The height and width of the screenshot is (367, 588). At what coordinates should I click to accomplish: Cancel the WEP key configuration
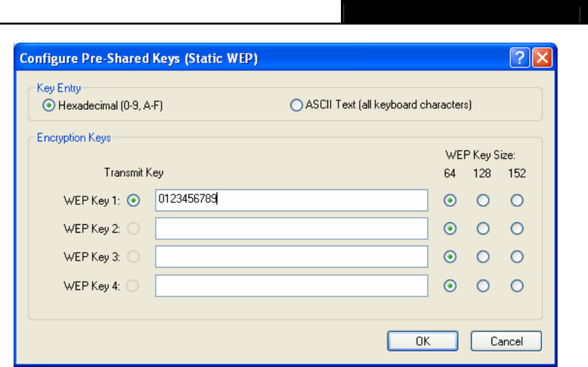pyautogui.click(x=506, y=341)
